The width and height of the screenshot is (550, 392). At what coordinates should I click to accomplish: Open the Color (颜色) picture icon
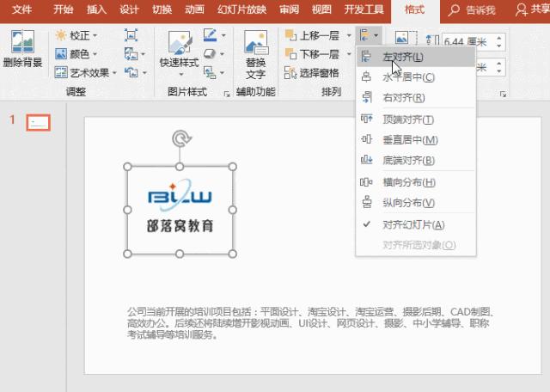(x=61, y=54)
